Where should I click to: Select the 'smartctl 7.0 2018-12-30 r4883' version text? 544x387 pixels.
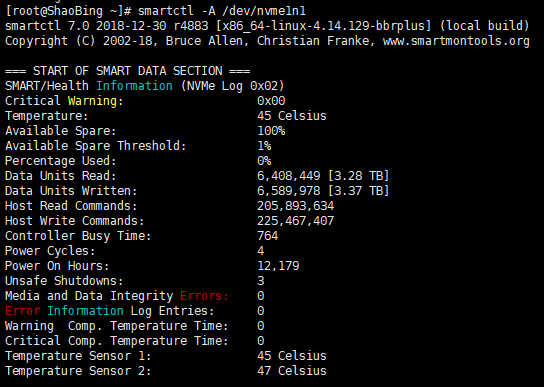(x=107, y=26)
